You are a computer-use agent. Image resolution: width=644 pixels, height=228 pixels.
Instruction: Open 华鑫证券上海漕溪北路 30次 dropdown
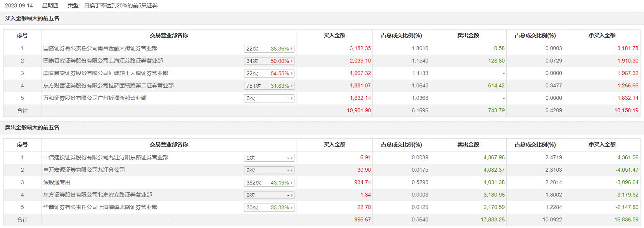click(x=269, y=207)
